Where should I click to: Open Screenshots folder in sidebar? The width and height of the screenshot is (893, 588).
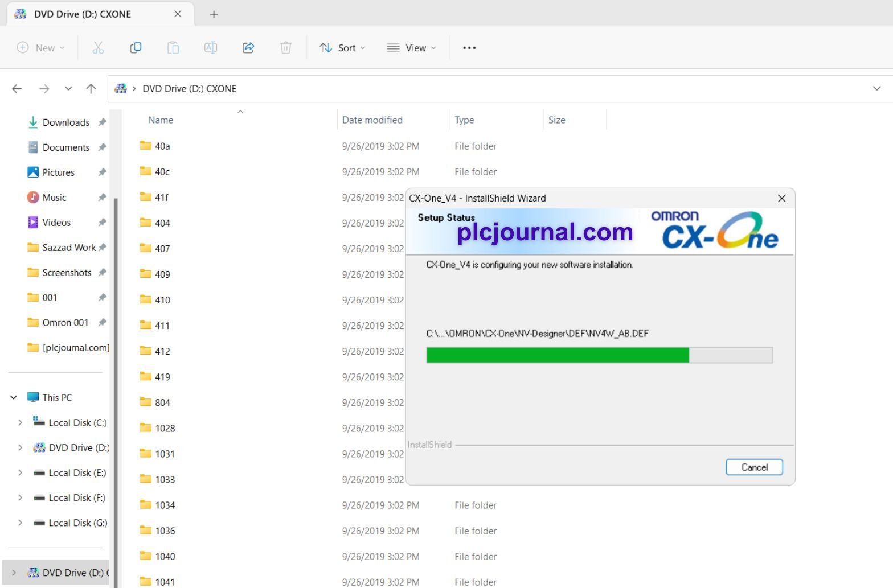pyautogui.click(x=67, y=273)
